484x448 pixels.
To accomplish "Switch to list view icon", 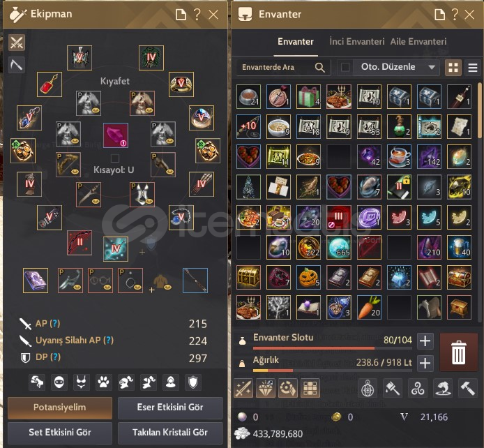I will coord(473,67).
